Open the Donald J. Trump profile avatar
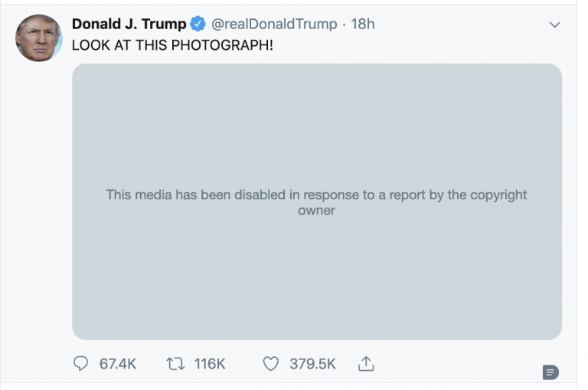This screenshot has width=588, height=390. (x=38, y=38)
